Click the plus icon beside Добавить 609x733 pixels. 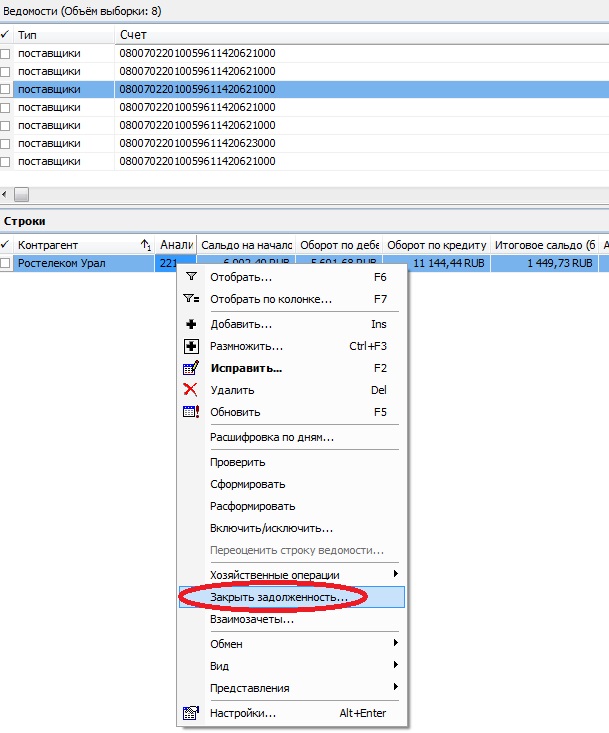[191, 324]
